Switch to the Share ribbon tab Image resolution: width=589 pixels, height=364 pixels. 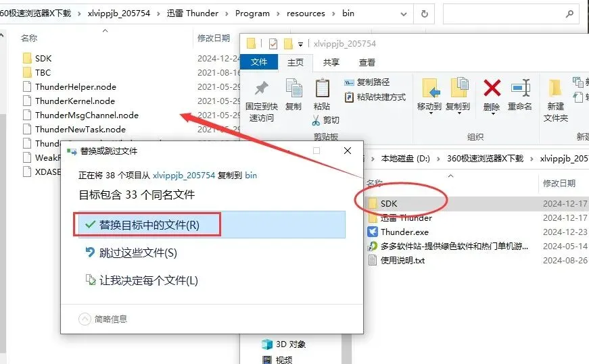[x=331, y=62]
